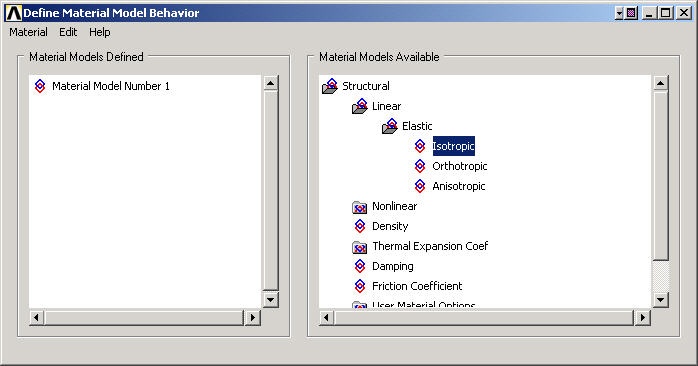Select the Elastic tree label
Screen dimensions: 698x366
[x=417, y=126]
